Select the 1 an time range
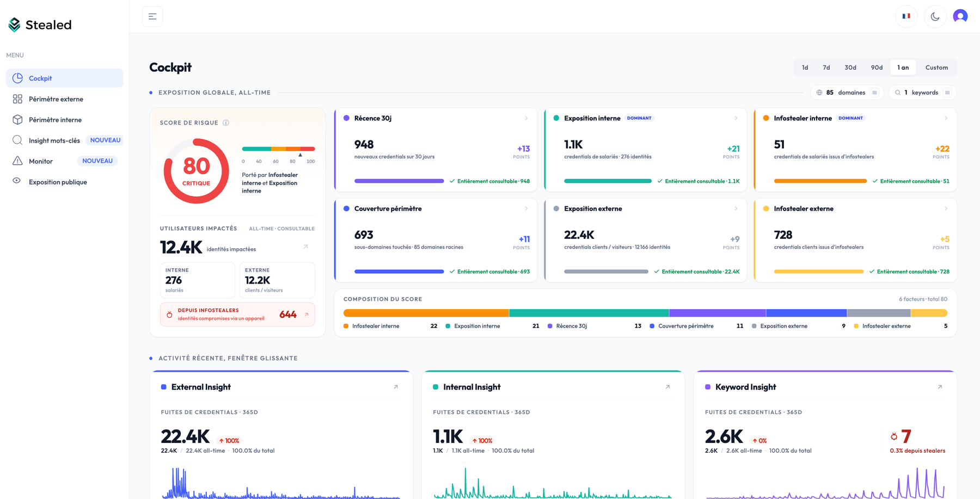The width and height of the screenshot is (980, 499). coord(903,67)
